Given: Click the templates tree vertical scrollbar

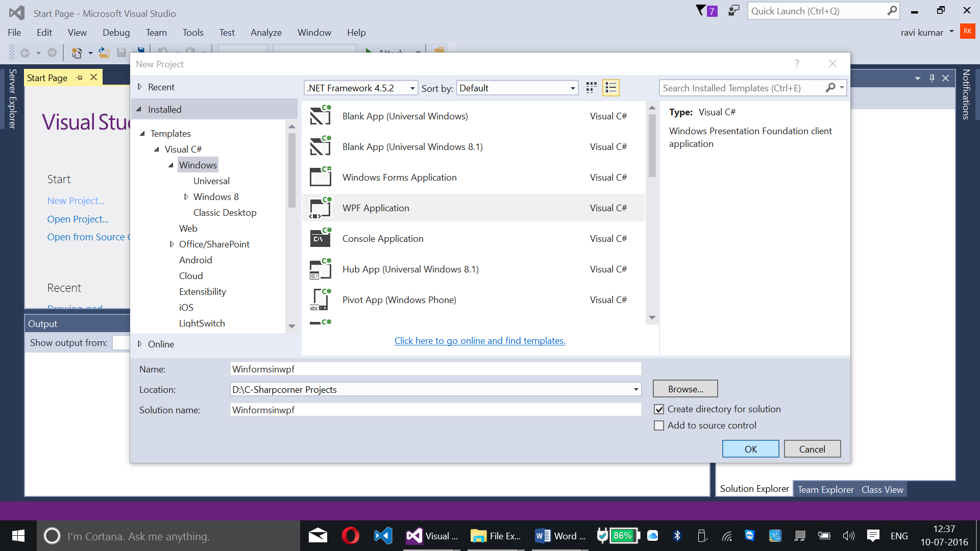Looking at the screenshot, I should coord(291,170).
